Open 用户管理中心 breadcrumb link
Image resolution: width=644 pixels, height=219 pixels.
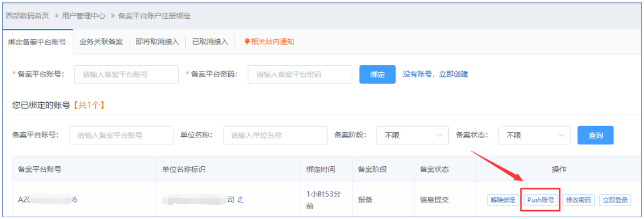(84, 16)
